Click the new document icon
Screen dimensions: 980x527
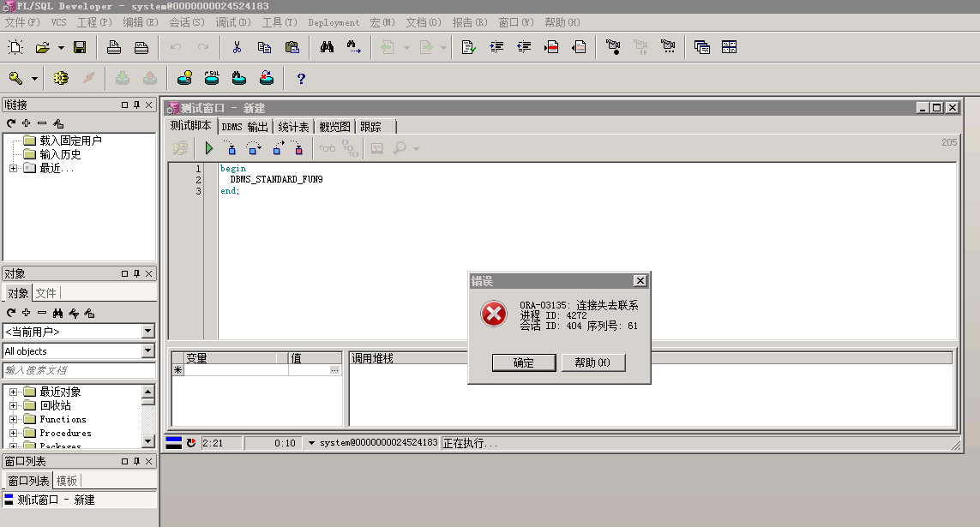click(15, 47)
